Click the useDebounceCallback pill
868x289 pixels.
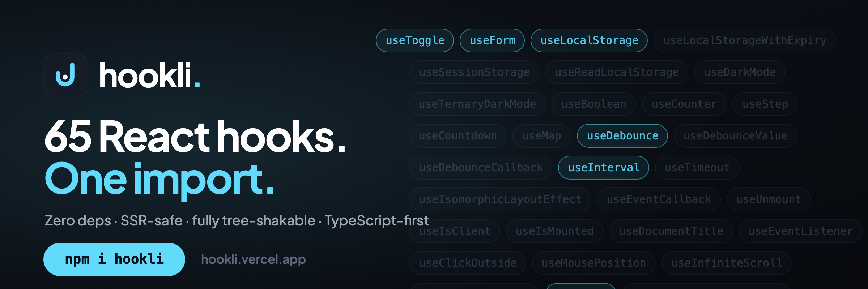[481, 168]
